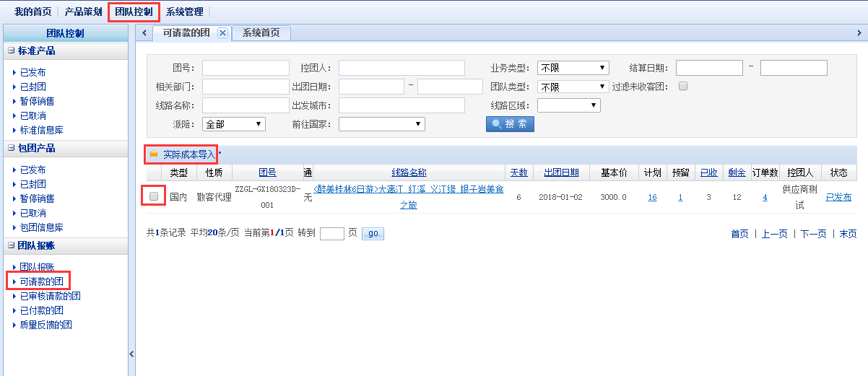Image resolution: width=868 pixels, height=376 pixels.
Task: Click the 出发城市 input field
Action: pyautogui.click(x=402, y=105)
